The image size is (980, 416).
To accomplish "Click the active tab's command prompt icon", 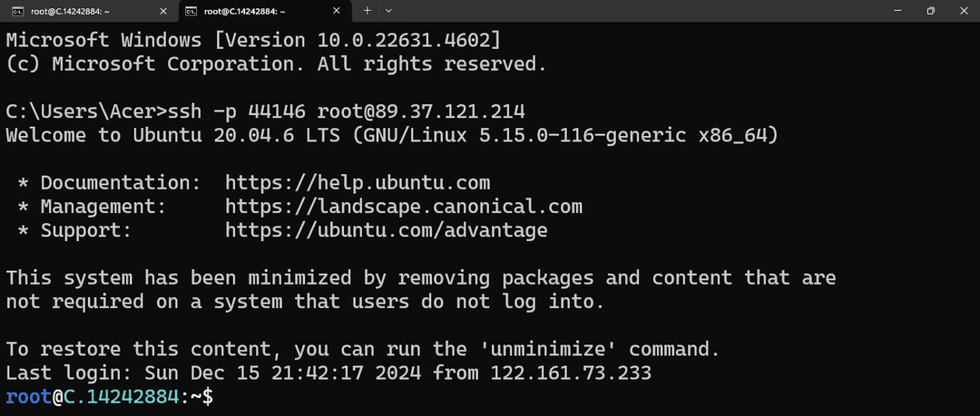I will point(191,11).
